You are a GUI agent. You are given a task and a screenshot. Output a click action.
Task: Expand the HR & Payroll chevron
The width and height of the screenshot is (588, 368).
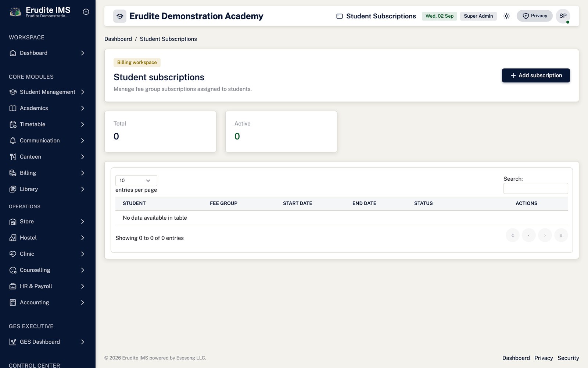(83, 286)
